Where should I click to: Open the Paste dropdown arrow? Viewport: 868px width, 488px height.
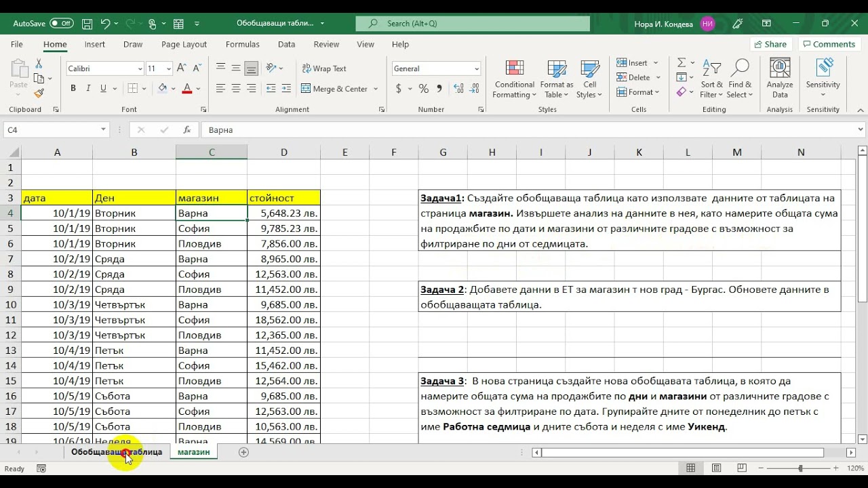coord(18,95)
